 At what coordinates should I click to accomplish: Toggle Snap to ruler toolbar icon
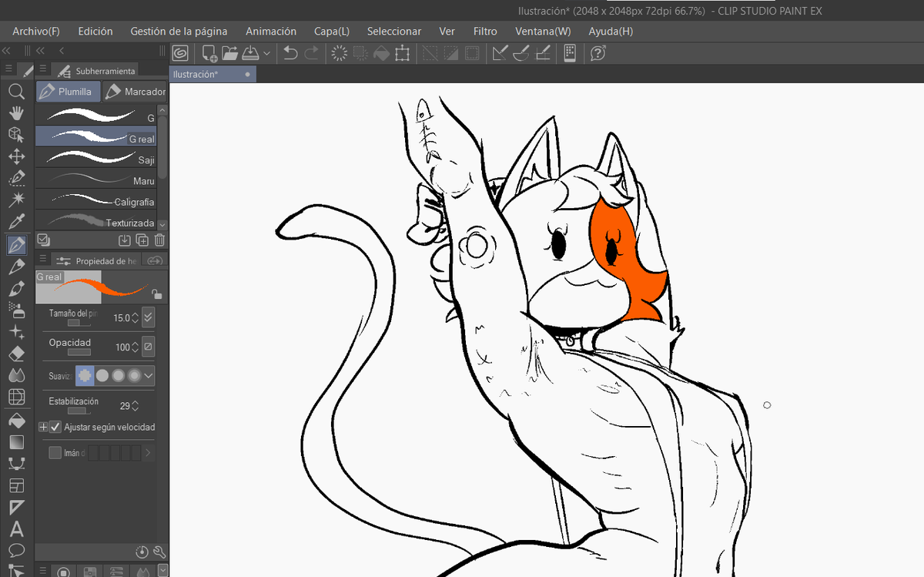pyautogui.click(x=500, y=53)
